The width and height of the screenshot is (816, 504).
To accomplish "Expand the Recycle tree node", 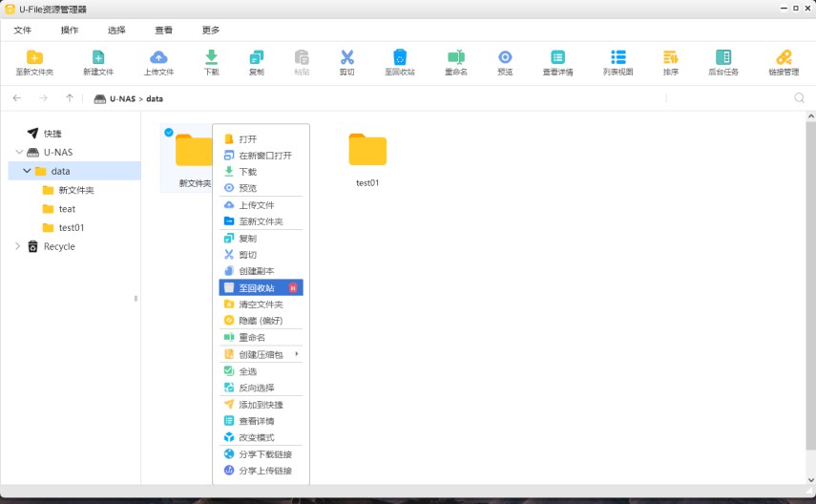I will click(x=18, y=246).
